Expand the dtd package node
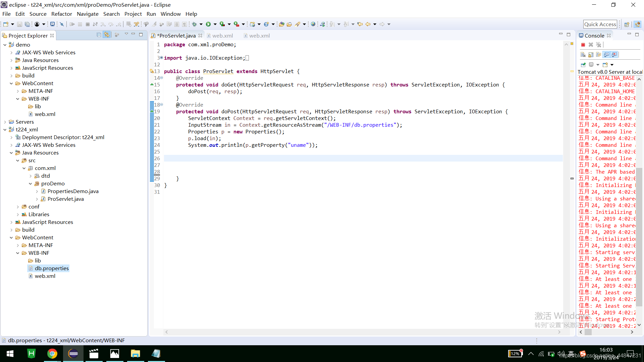This screenshot has height=362, width=644. (31, 176)
